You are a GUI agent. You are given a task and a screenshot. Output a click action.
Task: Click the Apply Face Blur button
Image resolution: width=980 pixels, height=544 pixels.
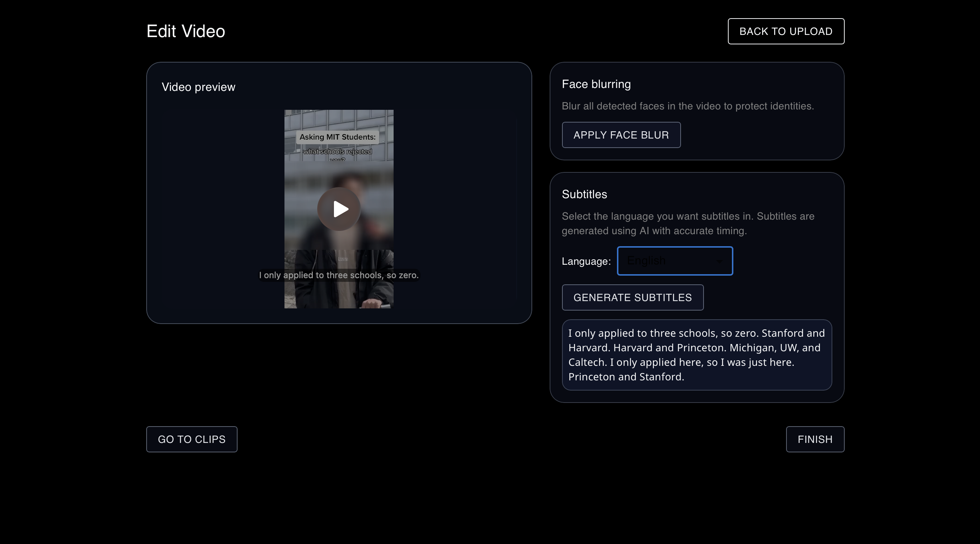tap(621, 135)
